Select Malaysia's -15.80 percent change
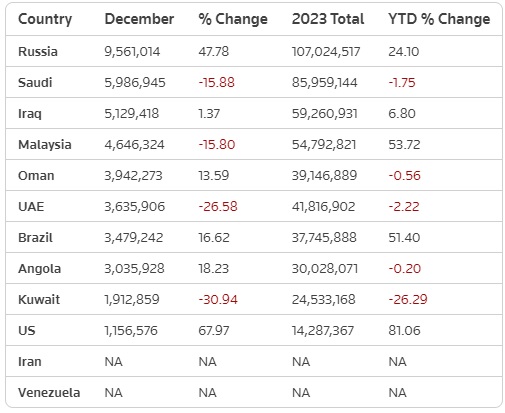505x413 pixels. [217, 145]
